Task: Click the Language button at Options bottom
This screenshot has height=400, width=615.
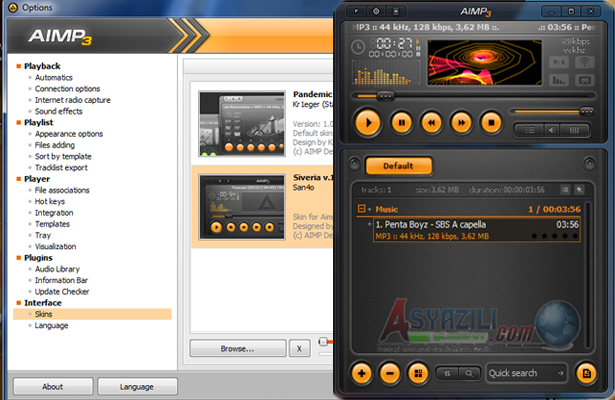Action: click(x=137, y=387)
